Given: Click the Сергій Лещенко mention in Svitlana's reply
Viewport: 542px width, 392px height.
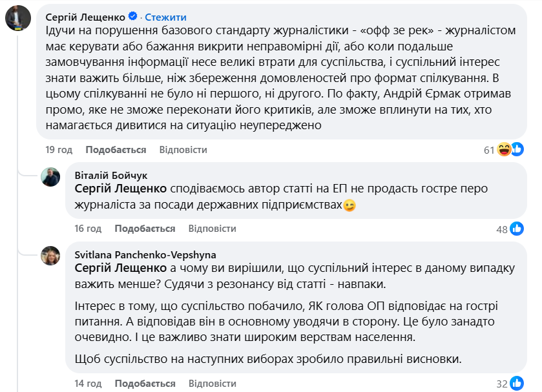Looking at the screenshot, I should [121, 268].
